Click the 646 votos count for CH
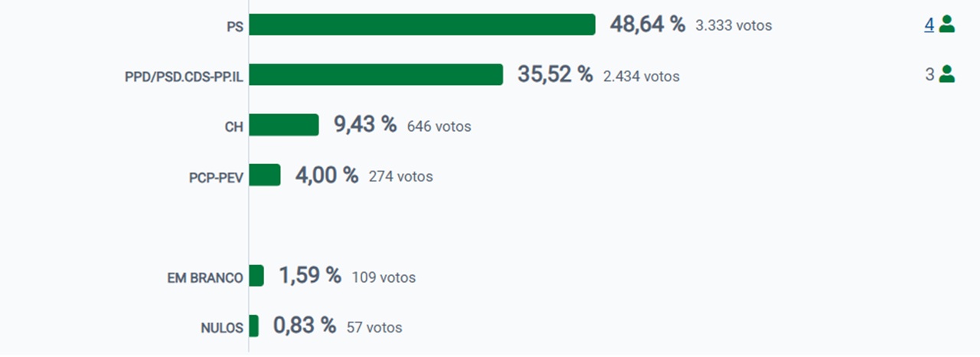 click(439, 126)
